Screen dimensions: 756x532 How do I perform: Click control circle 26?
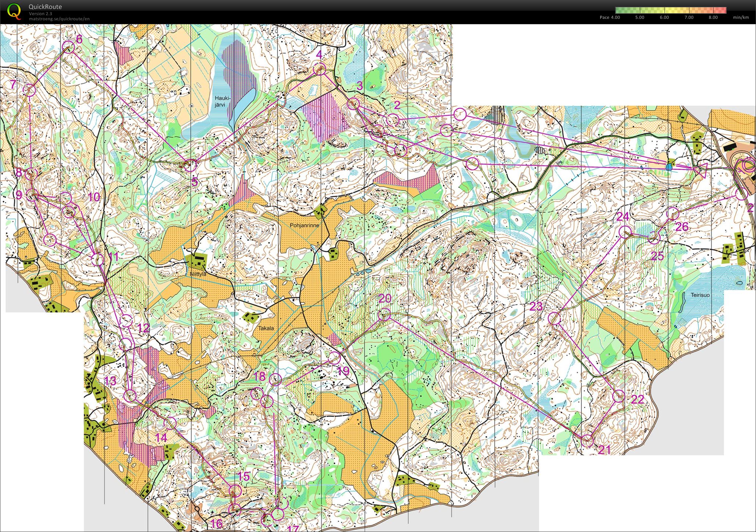point(672,213)
